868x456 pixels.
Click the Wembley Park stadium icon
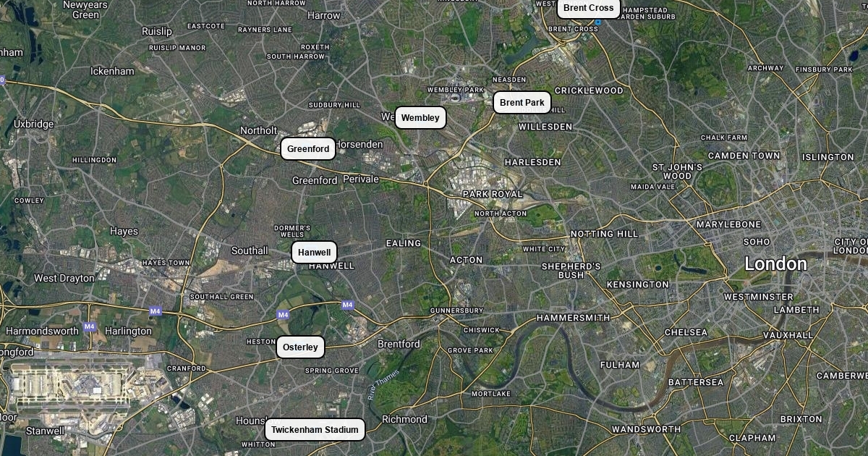point(455,97)
